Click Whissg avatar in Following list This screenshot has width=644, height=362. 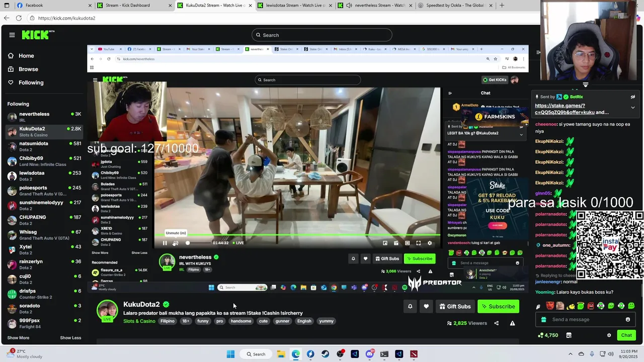coord(12,235)
